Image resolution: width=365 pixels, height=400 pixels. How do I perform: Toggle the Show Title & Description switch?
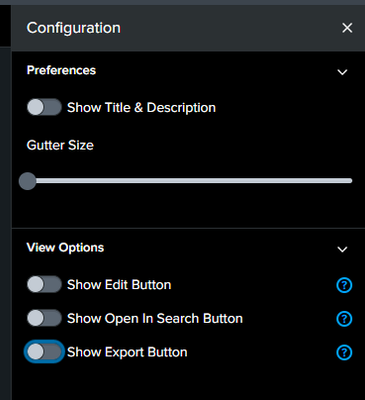tap(44, 107)
